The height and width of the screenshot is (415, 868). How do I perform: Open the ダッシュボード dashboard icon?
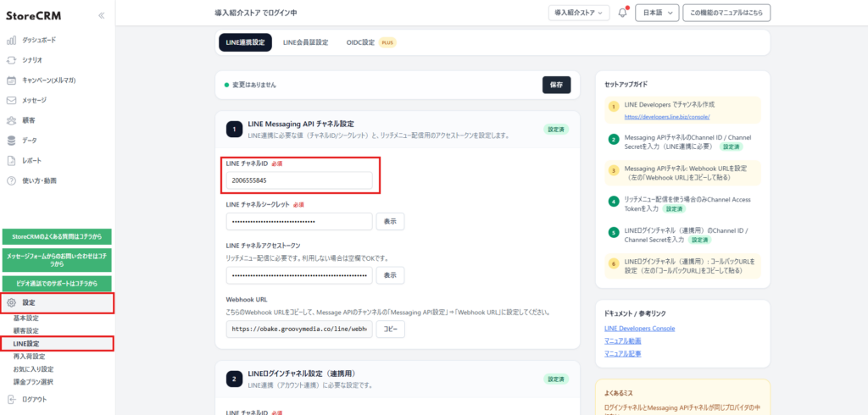click(11, 40)
